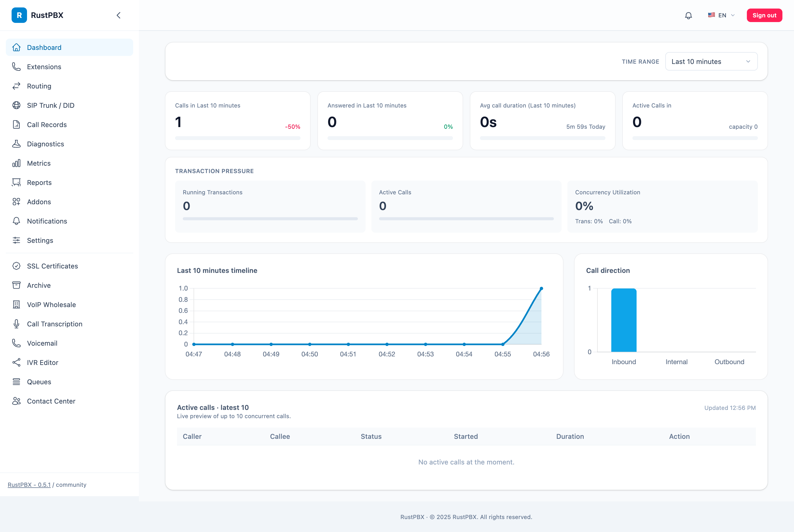The height and width of the screenshot is (532, 794).
Task: Click the Routing arrows icon
Action: coord(16,86)
